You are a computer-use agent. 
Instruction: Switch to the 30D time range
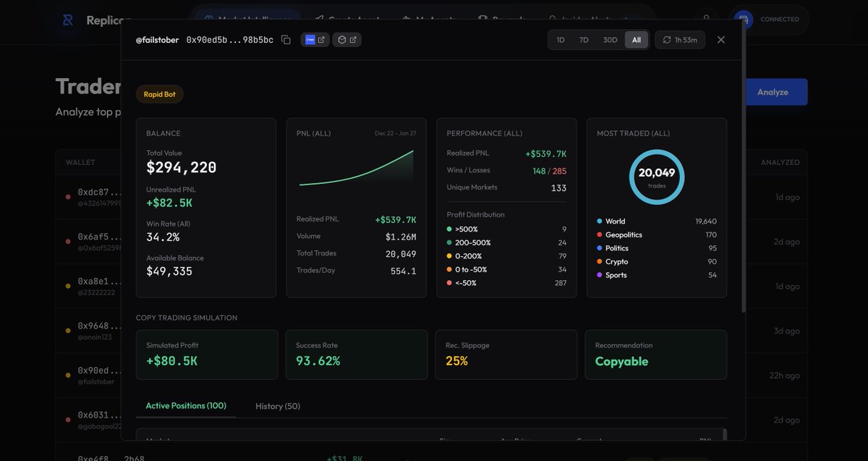click(610, 40)
